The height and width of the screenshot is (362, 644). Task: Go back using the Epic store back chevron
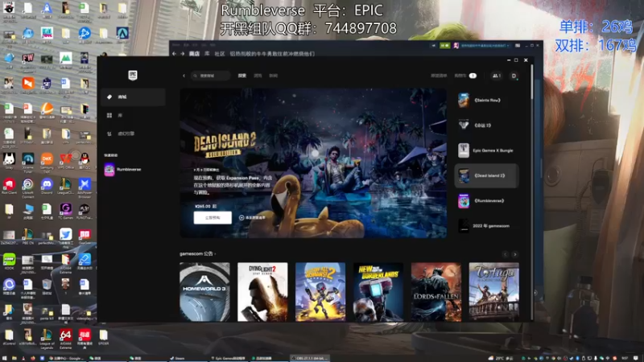184,76
